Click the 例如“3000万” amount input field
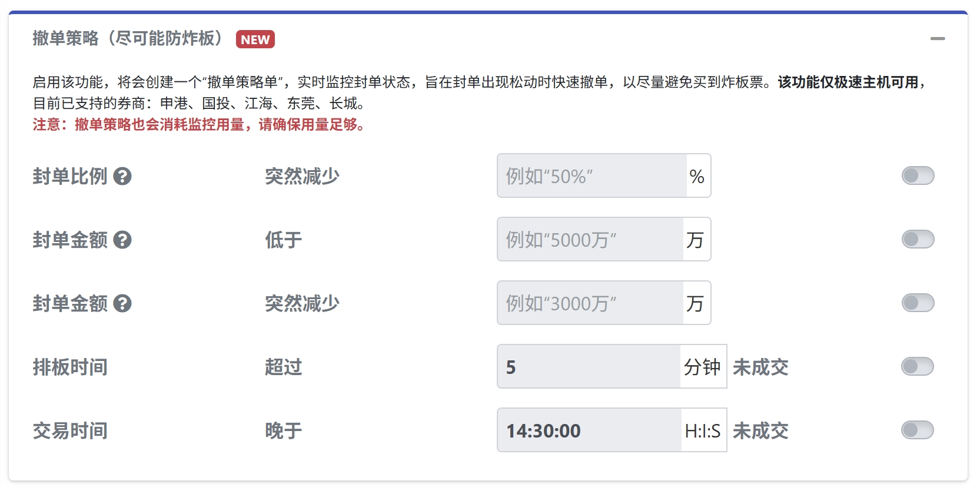This screenshot has width=980, height=487. click(590, 303)
